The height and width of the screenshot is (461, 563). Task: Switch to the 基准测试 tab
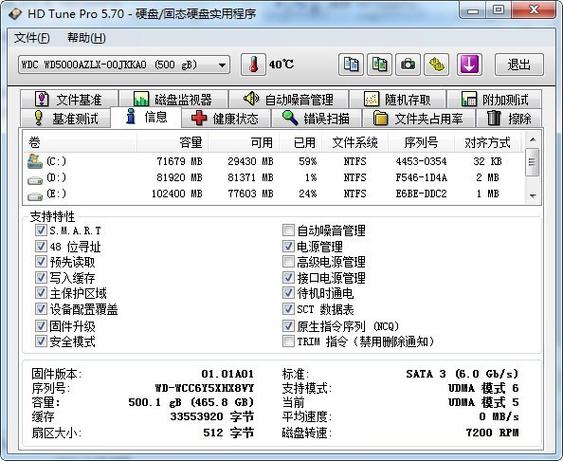66,118
